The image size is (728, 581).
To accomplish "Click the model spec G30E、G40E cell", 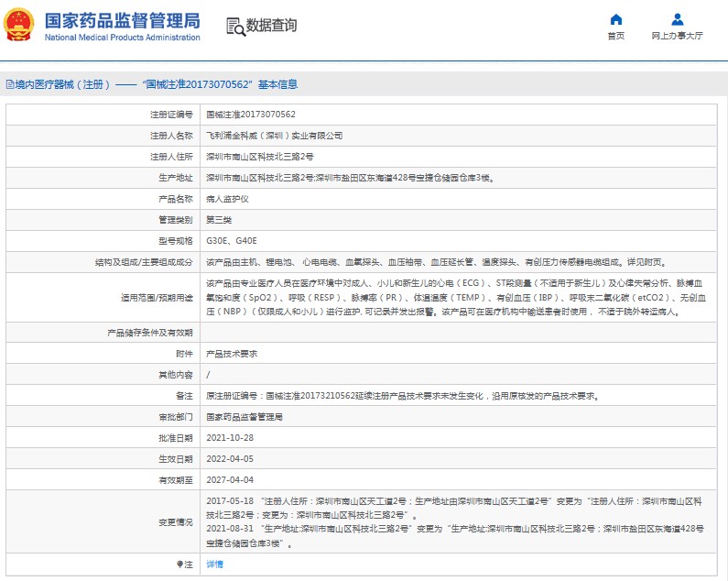I will tap(458, 241).
